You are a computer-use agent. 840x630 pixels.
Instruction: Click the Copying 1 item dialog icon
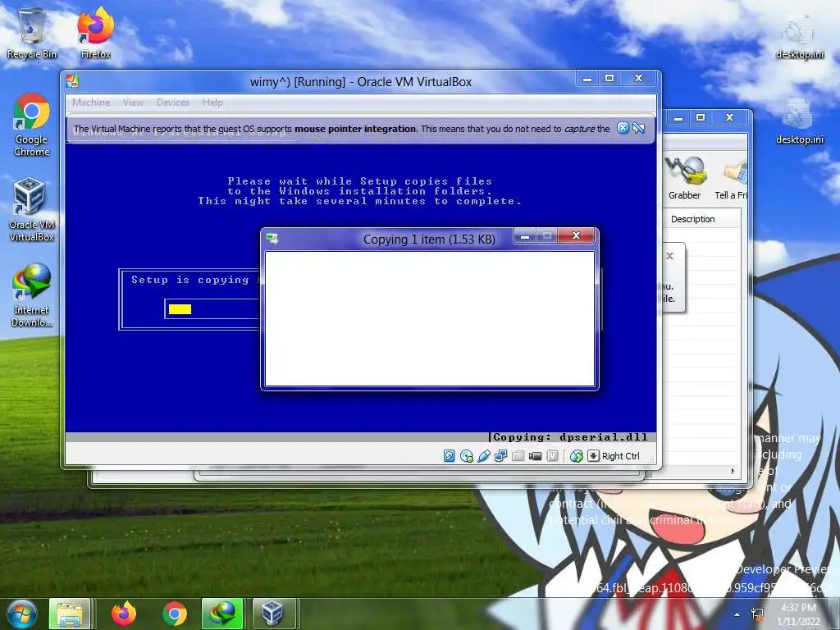coord(272,239)
